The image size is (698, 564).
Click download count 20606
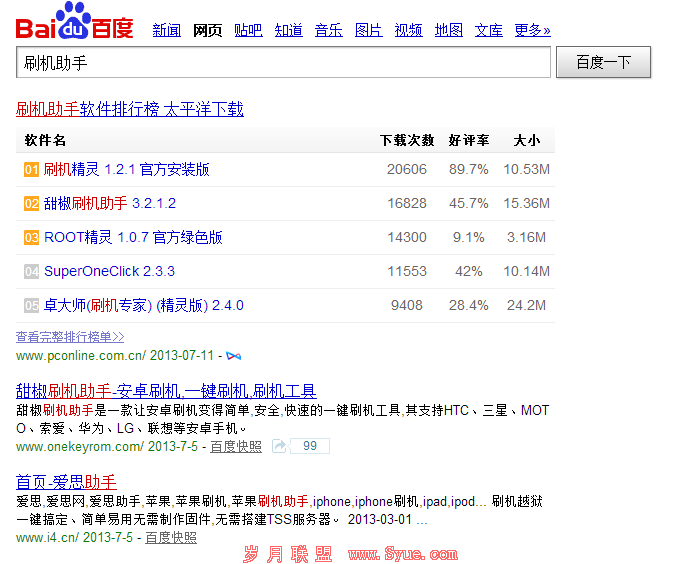pyautogui.click(x=407, y=170)
